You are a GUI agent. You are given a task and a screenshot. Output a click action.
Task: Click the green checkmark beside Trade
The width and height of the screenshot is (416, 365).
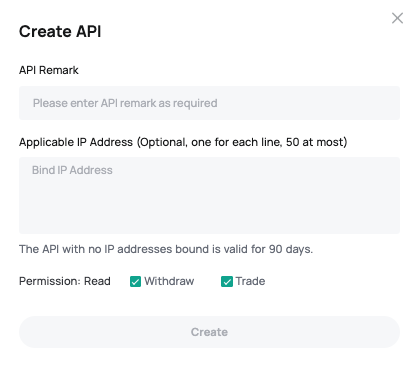point(227,282)
